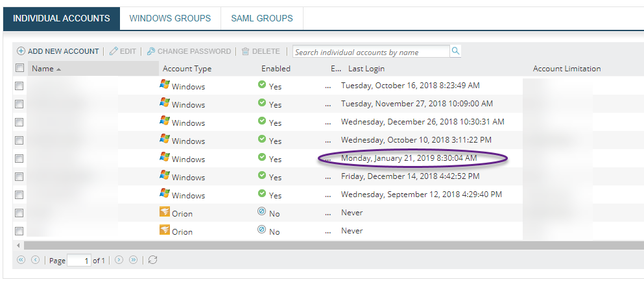This screenshot has width=644, height=284.
Task: Click the Delete button label
Action: 266,51
